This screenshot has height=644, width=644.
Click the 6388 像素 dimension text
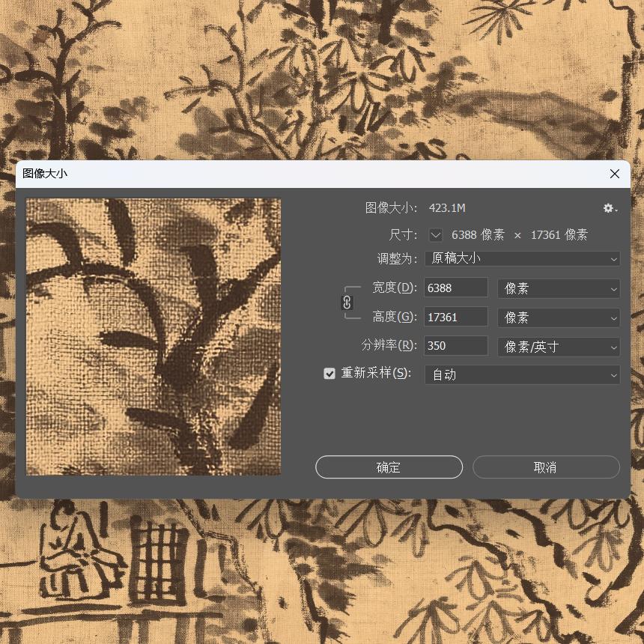pos(478,235)
